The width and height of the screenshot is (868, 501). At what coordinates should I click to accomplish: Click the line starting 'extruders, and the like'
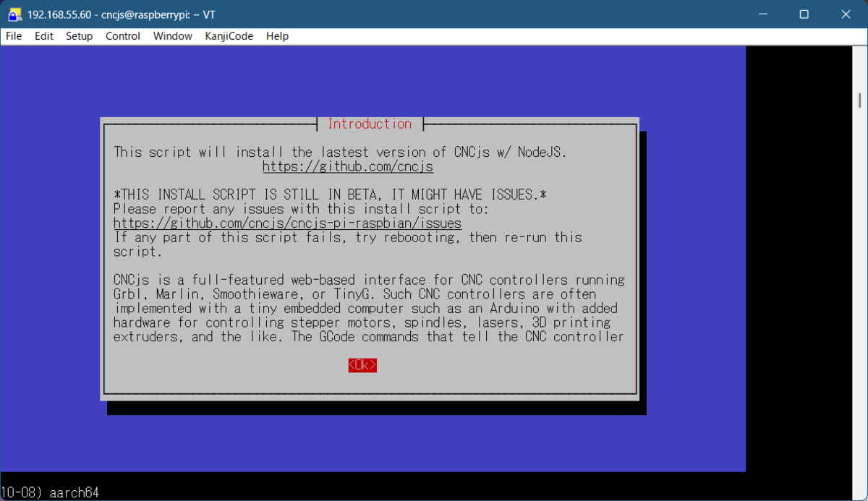click(x=369, y=337)
